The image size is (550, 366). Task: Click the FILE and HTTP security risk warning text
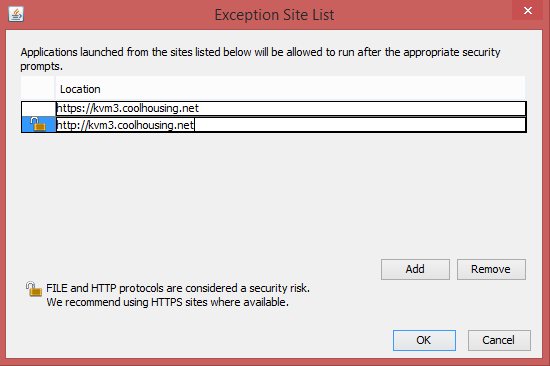178,288
